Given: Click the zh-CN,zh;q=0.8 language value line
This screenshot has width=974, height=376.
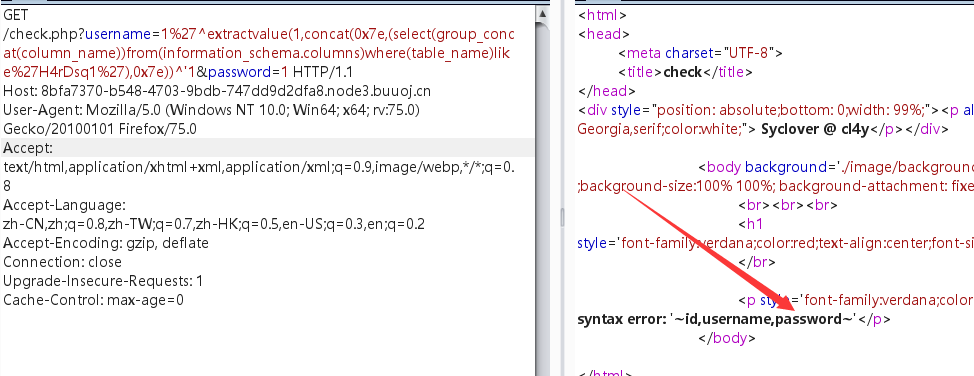Looking at the screenshot, I should (214, 224).
